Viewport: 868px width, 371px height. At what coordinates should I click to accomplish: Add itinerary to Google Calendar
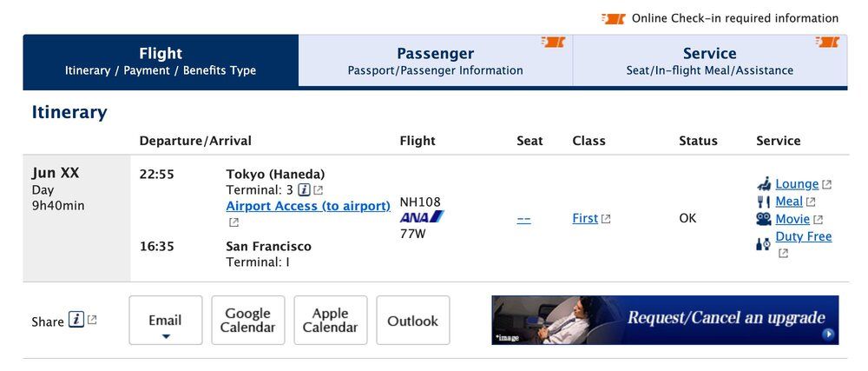point(247,321)
